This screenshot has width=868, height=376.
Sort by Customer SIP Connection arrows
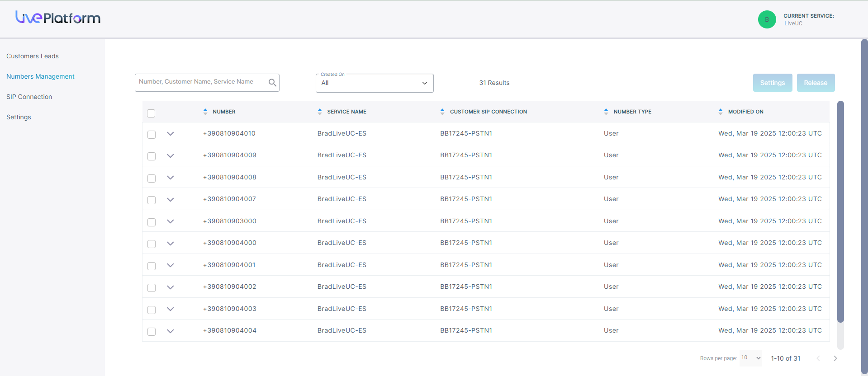[442, 112]
